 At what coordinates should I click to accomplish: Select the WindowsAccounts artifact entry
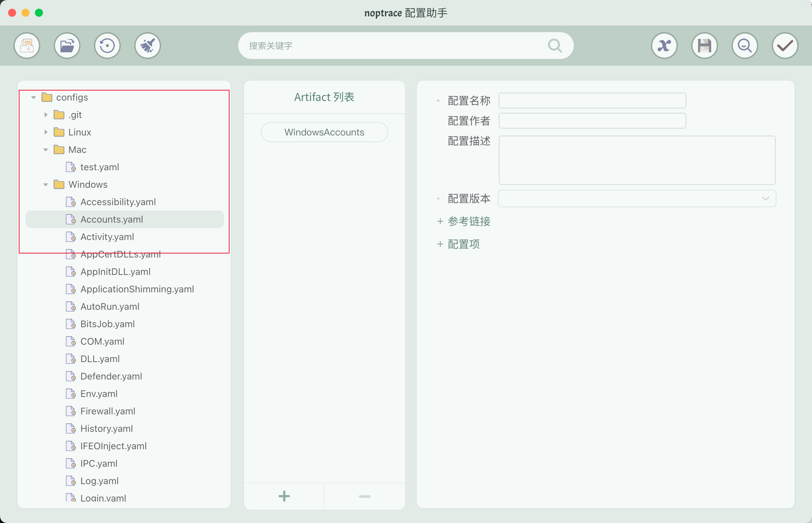tap(324, 132)
